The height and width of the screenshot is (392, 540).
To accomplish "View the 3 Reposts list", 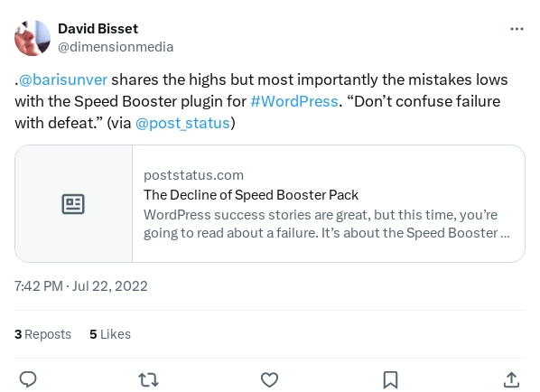I will [42, 334].
